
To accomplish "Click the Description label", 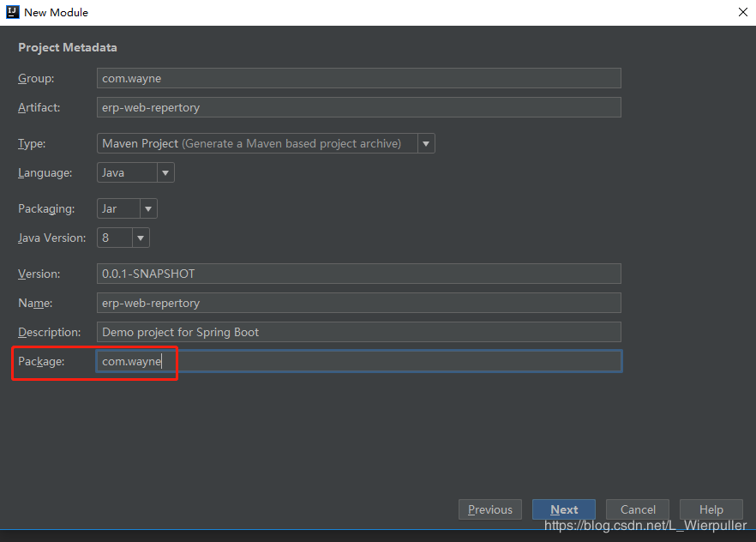I will (x=49, y=332).
